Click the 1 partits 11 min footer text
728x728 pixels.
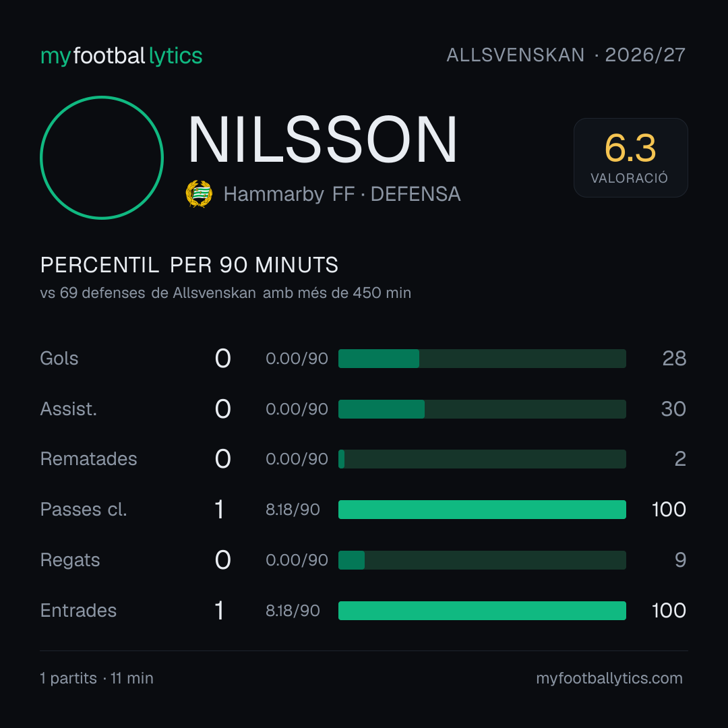(x=96, y=678)
